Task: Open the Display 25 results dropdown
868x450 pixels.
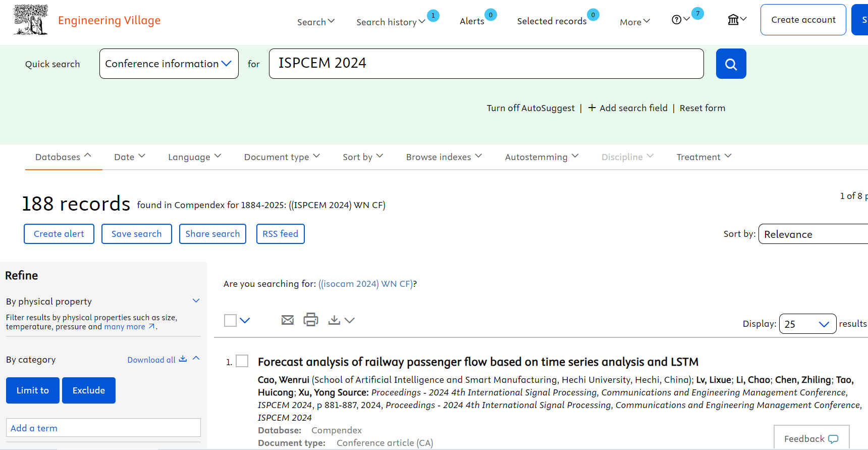Action: 807,324
